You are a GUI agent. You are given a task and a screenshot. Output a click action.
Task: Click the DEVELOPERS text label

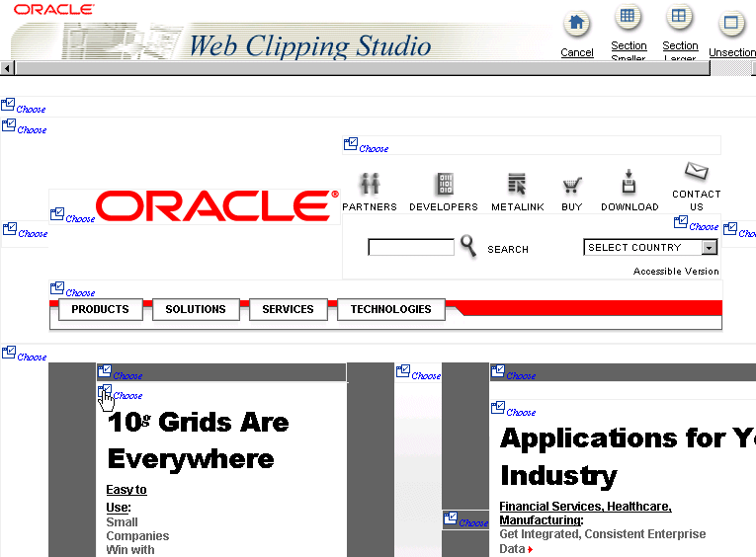(x=444, y=206)
